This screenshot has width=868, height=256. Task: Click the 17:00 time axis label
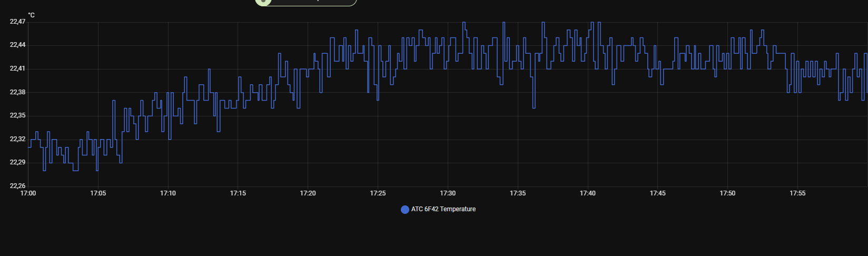pyautogui.click(x=28, y=193)
